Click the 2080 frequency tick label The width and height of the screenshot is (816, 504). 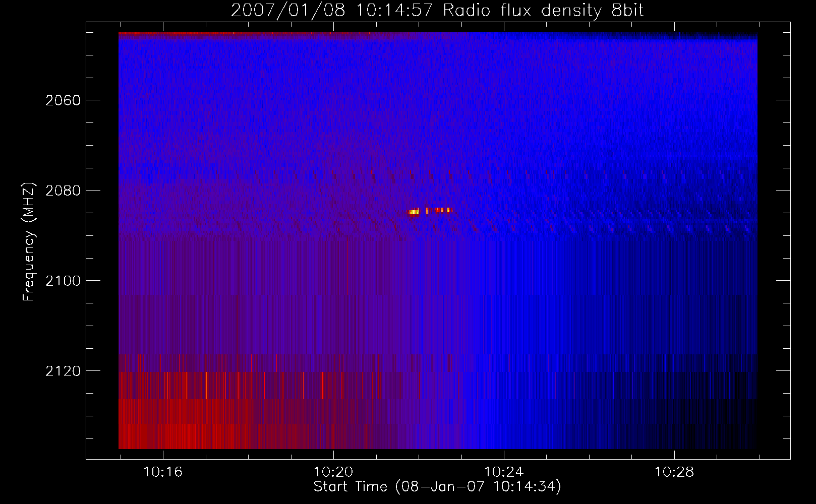click(x=63, y=191)
